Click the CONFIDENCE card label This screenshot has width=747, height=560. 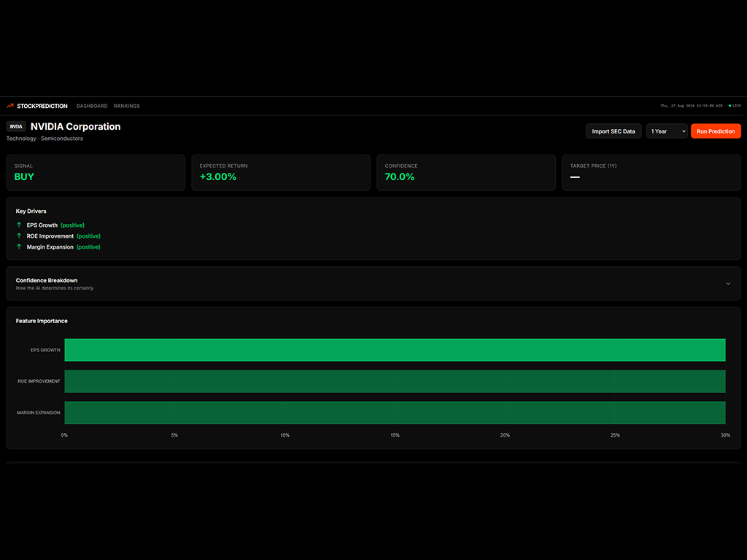click(x=401, y=166)
